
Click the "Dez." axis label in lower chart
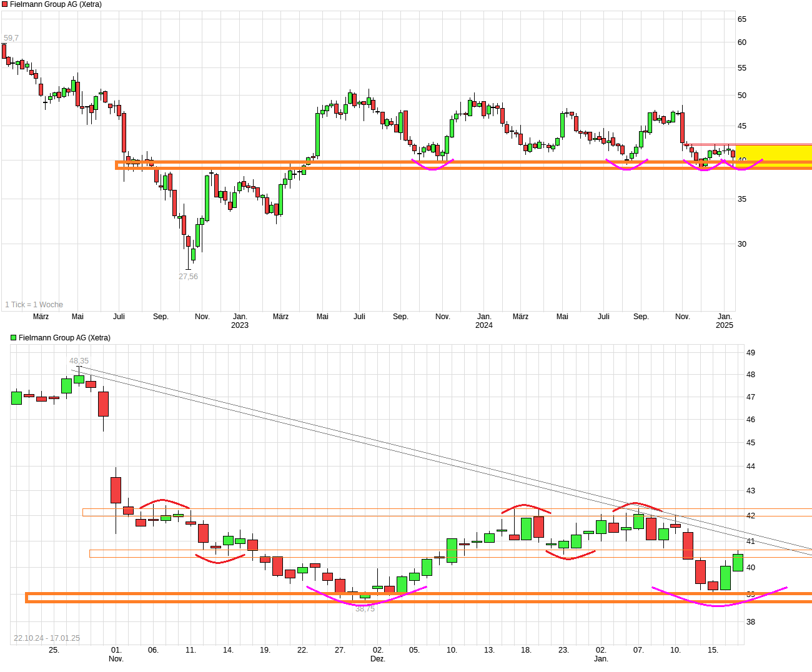point(377,658)
